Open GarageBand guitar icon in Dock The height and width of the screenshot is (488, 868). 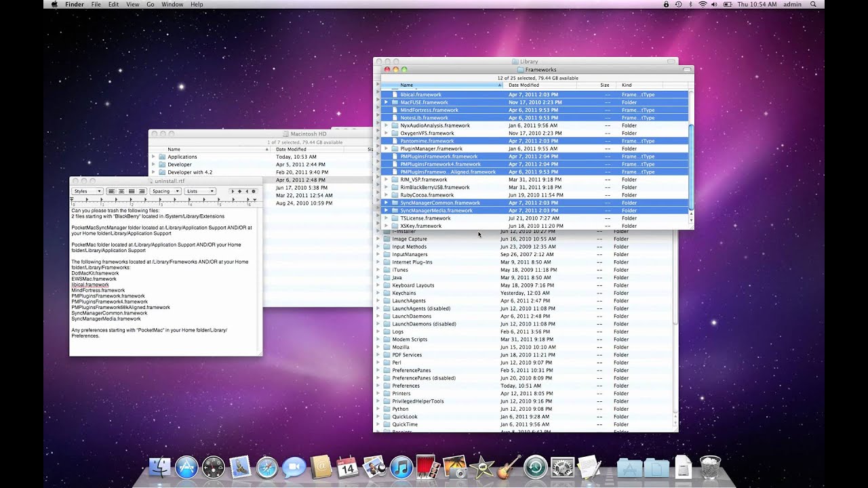click(509, 466)
